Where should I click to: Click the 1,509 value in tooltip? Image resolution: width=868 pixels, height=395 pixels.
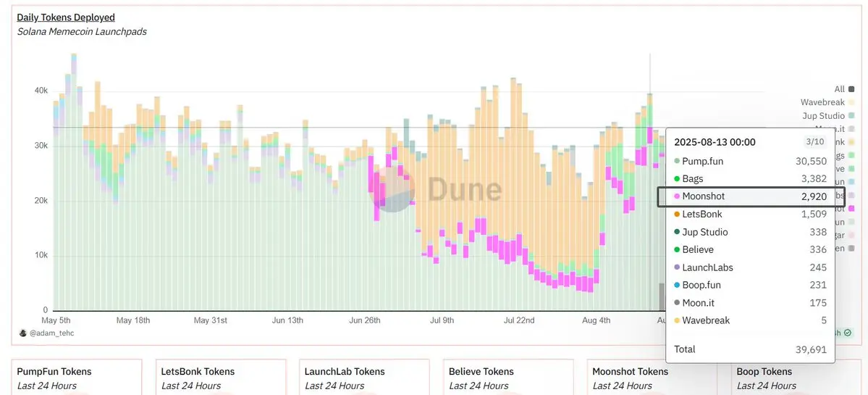[814, 214]
